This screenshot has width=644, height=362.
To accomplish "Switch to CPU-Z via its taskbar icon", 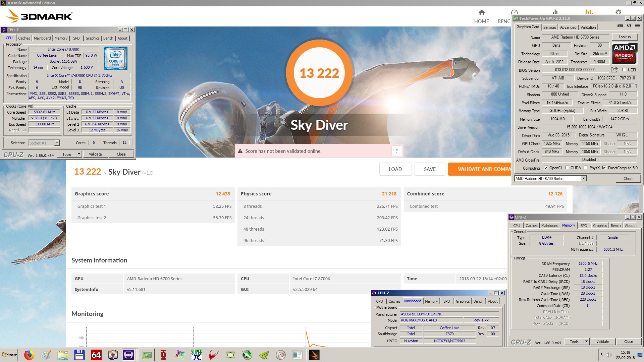I will pyautogui.click(x=128, y=355).
